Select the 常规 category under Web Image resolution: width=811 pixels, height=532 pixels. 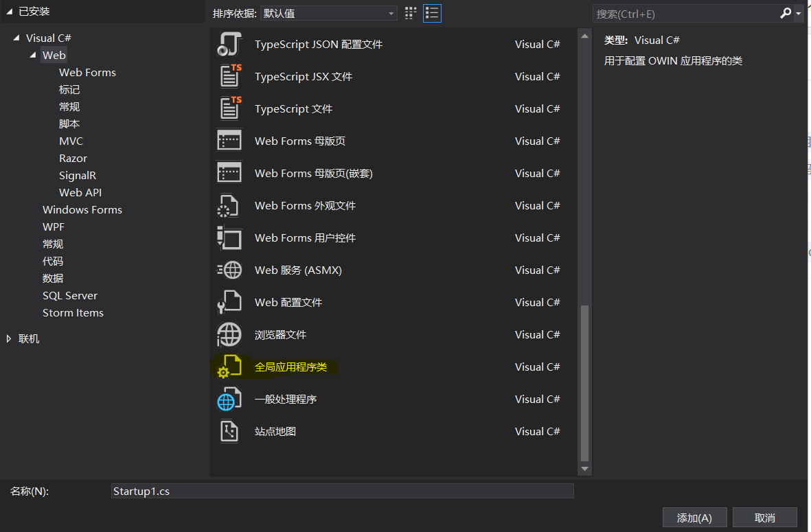[69, 106]
